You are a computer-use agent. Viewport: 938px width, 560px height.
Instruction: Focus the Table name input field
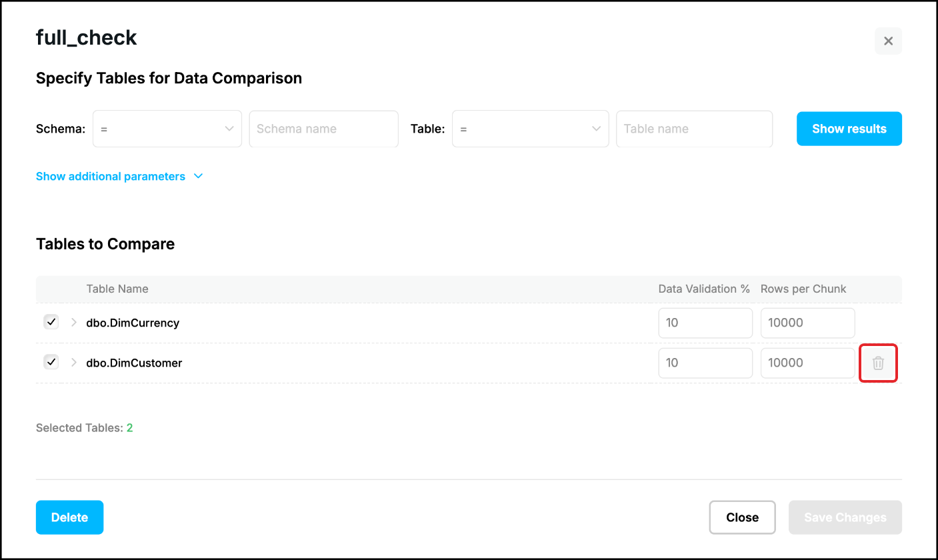694,129
